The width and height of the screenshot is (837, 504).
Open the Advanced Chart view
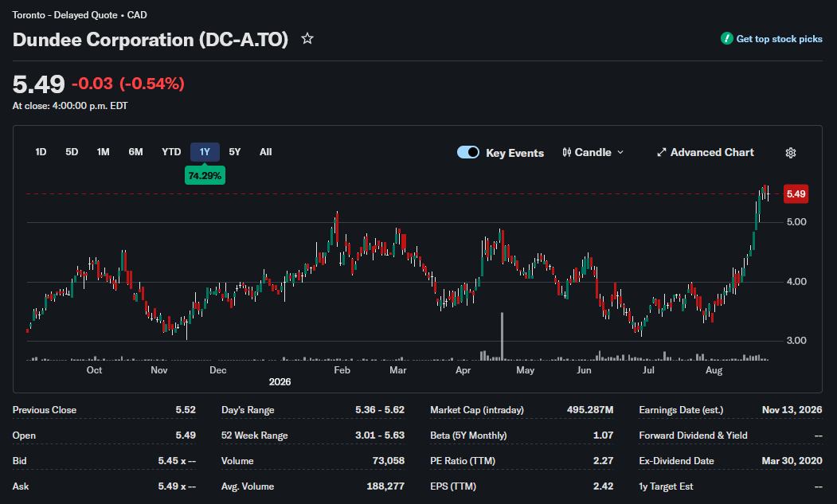711,152
